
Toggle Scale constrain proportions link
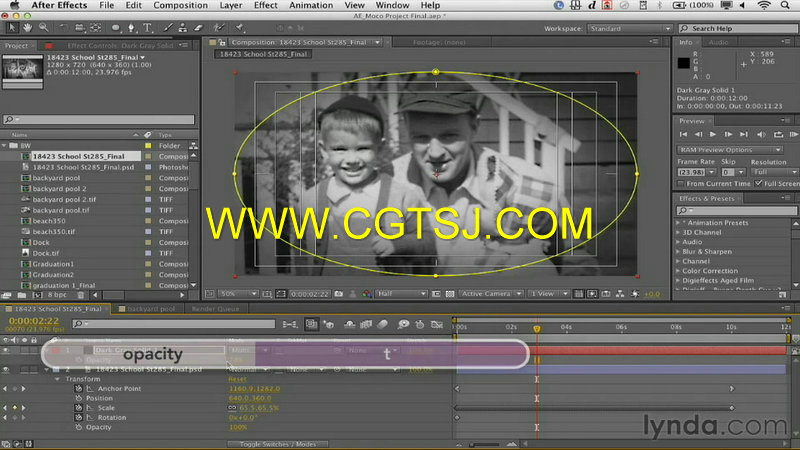pyautogui.click(x=232, y=408)
